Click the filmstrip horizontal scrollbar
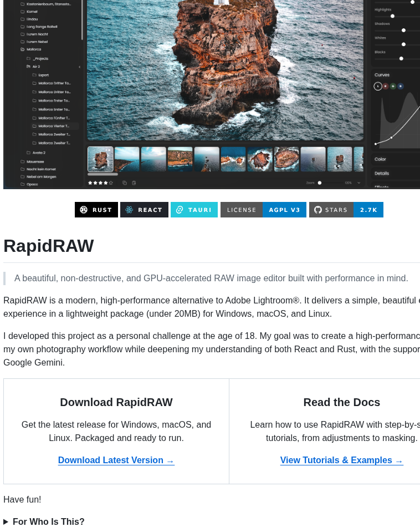Screen dimensions: 420x527 pyautogui.click(x=103, y=174)
